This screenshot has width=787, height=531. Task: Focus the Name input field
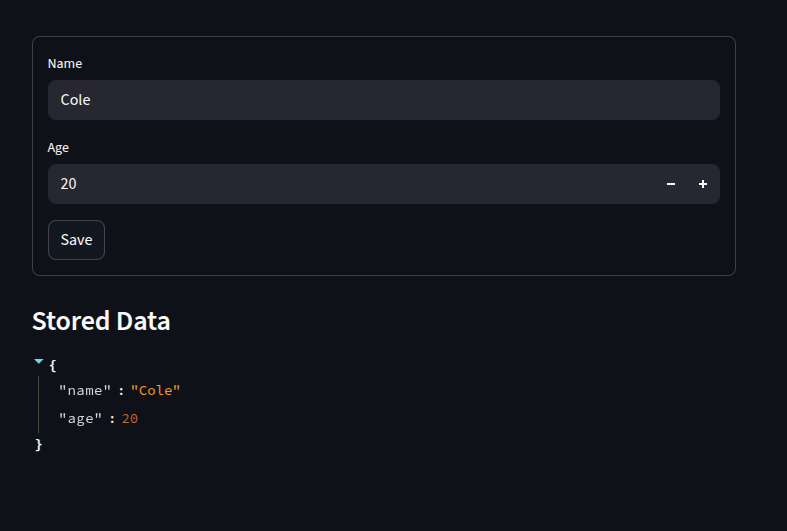(384, 100)
